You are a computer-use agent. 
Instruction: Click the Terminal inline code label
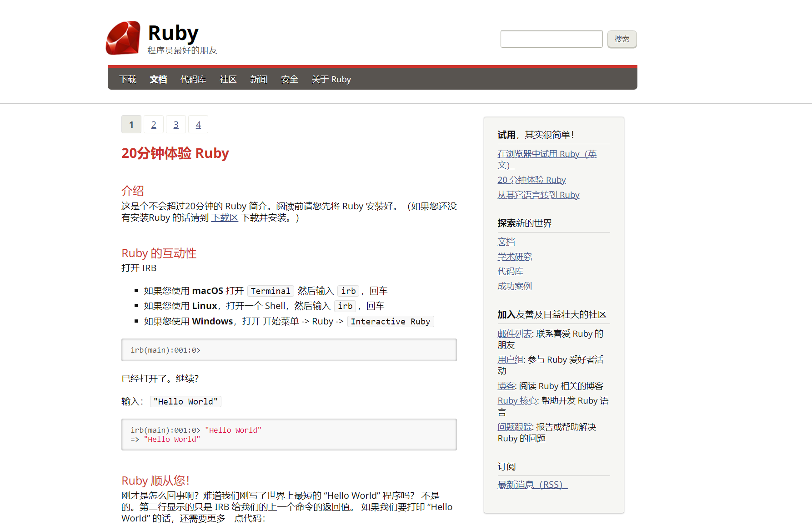pyautogui.click(x=271, y=291)
